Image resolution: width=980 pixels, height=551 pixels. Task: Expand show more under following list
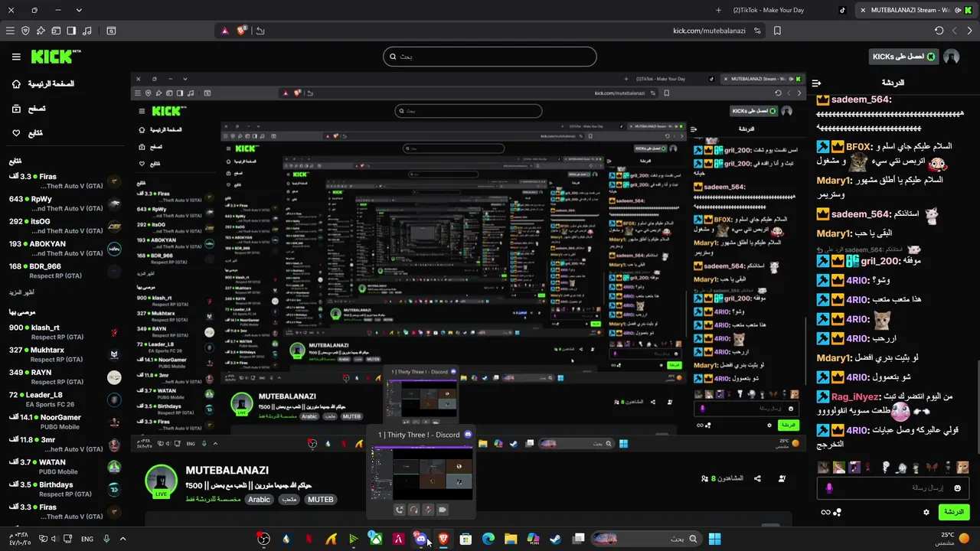pyautogui.click(x=22, y=292)
